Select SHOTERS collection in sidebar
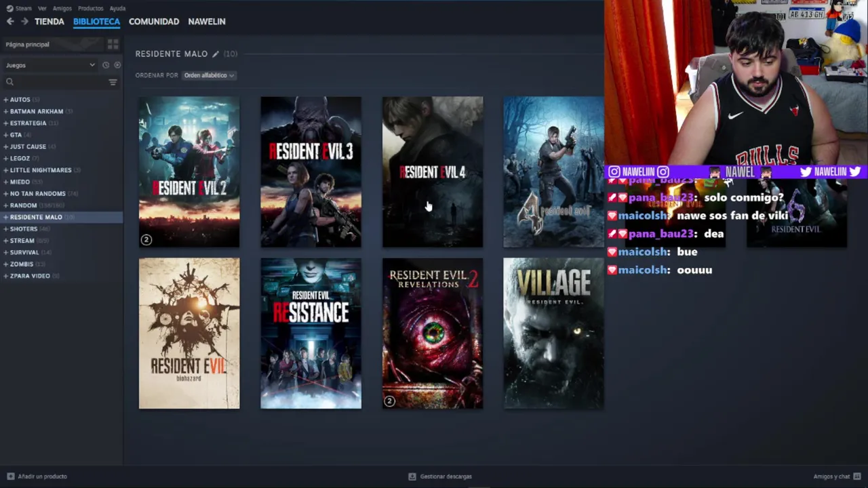The width and height of the screenshot is (868, 488). [61, 229]
